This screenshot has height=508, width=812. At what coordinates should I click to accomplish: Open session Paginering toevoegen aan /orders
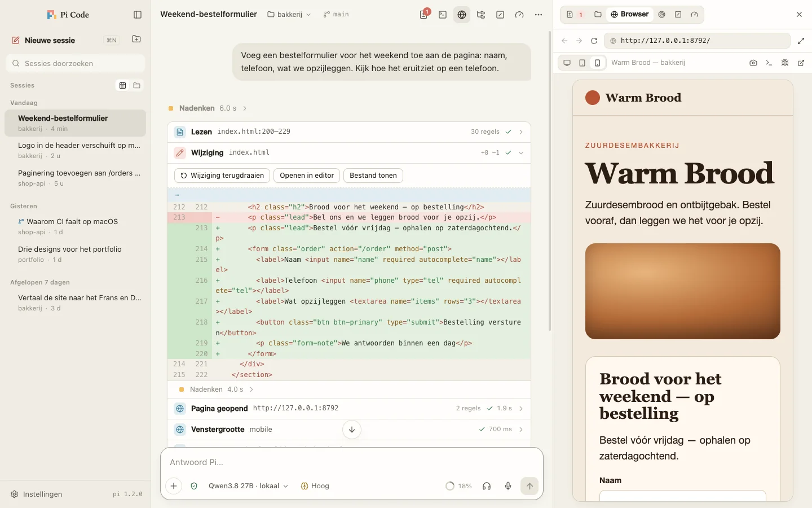click(75, 178)
